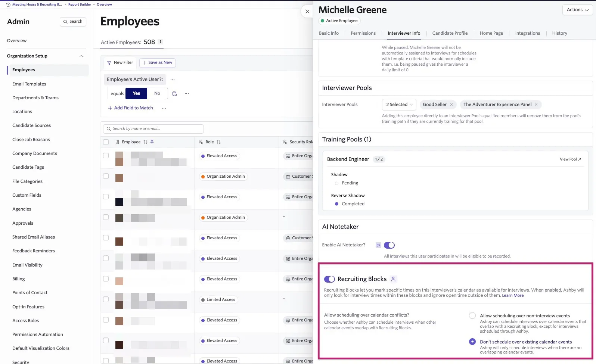Open the 2 Selected interviewer pools dropdown

(x=399, y=105)
